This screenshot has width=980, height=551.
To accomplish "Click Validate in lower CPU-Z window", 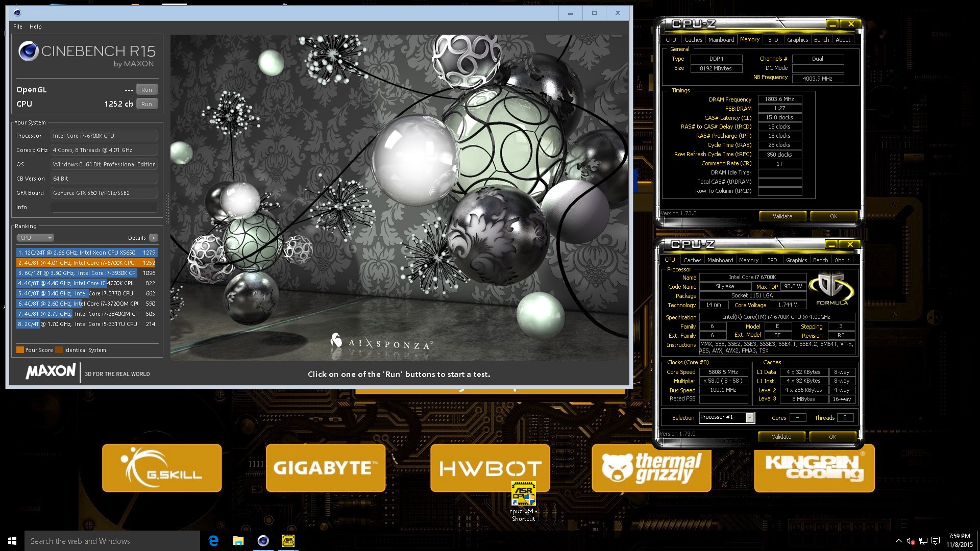I will pyautogui.click(x=781, y=437).
